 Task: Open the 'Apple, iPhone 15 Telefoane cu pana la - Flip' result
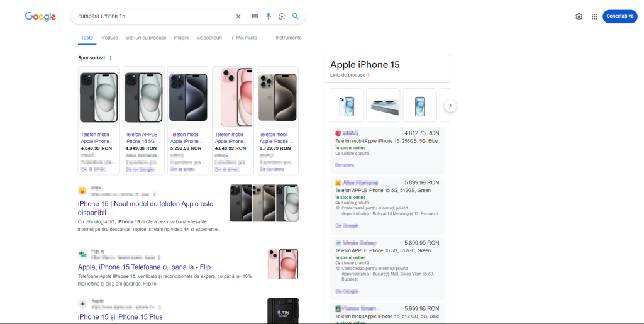144,267
